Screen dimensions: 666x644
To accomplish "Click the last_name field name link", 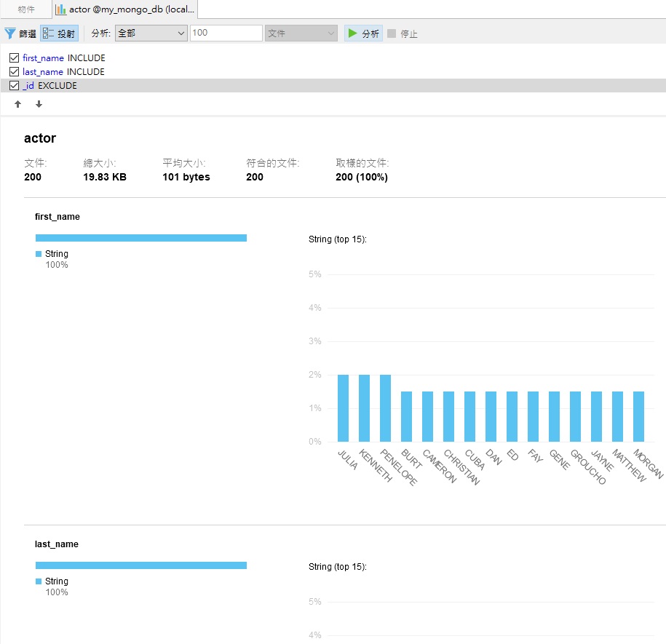I will (43, 71).
